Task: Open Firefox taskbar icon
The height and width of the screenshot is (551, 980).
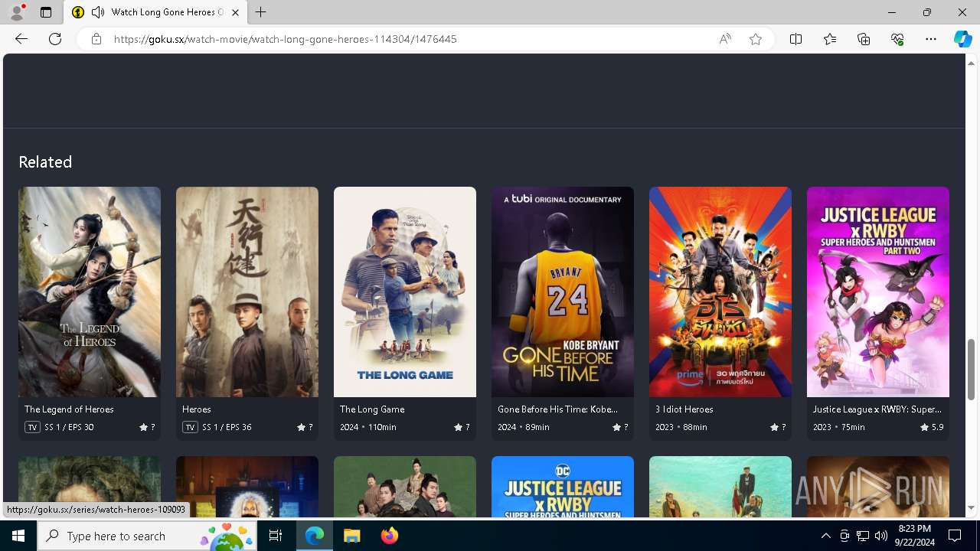Action: [x=390, y=536]
